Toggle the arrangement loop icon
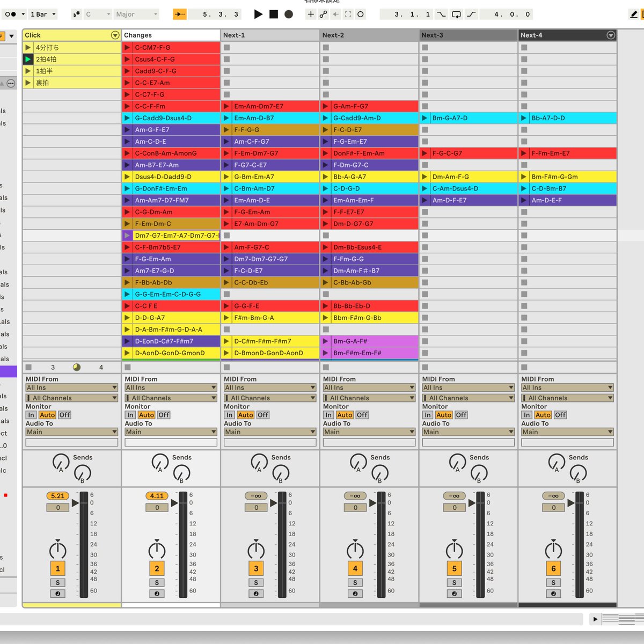 (456, 14)
